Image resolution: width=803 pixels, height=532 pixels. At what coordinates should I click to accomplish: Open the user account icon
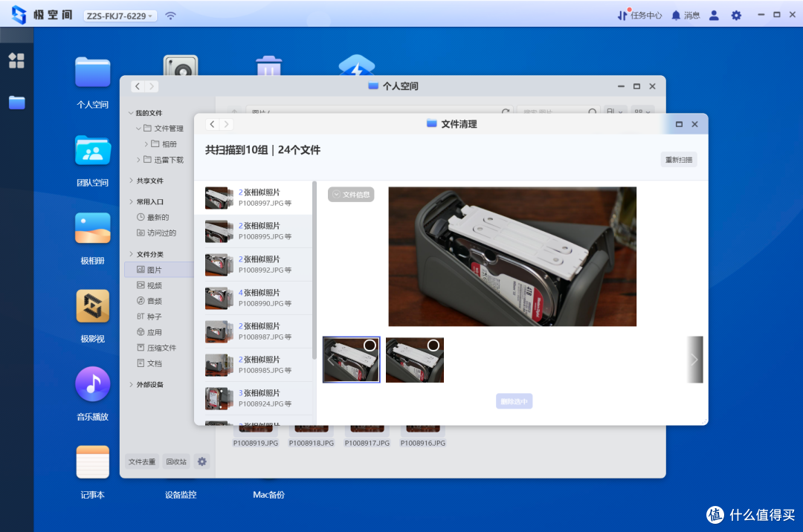(x=714, y=16)
